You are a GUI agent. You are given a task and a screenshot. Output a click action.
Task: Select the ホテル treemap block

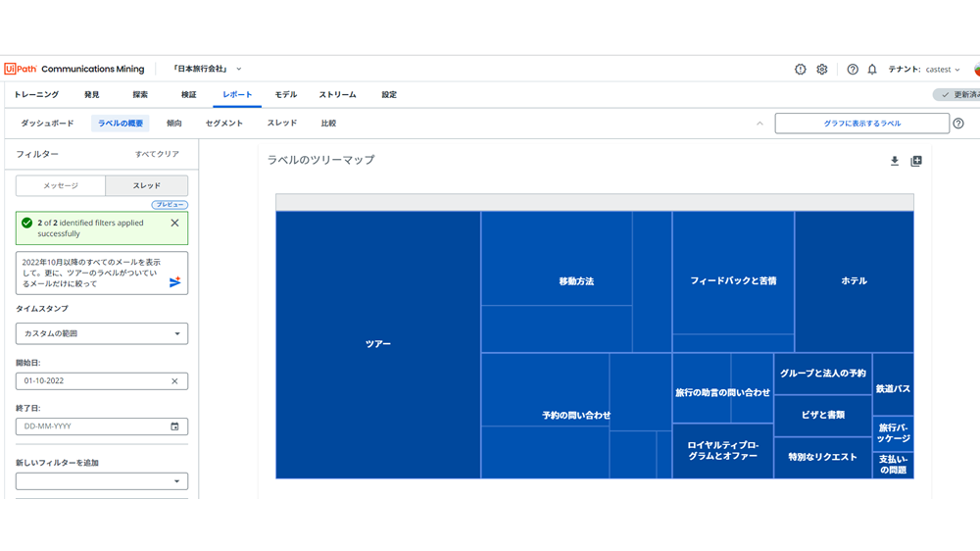tap(854, 280)
